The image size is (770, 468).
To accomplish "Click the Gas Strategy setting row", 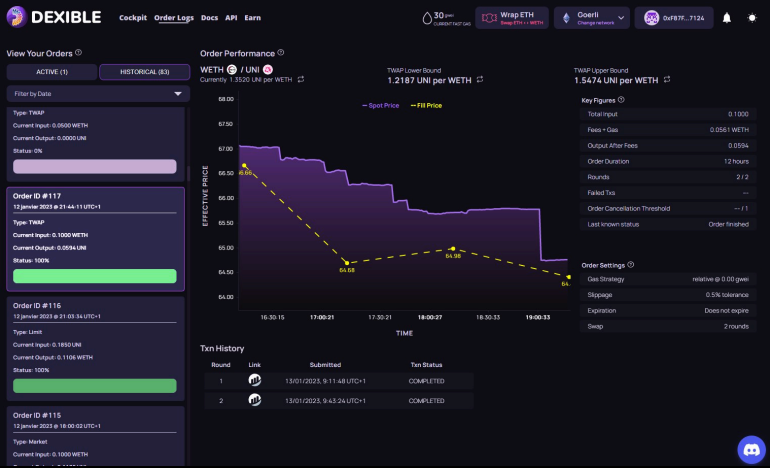I will pyautogui.click(x=668, y=279).
